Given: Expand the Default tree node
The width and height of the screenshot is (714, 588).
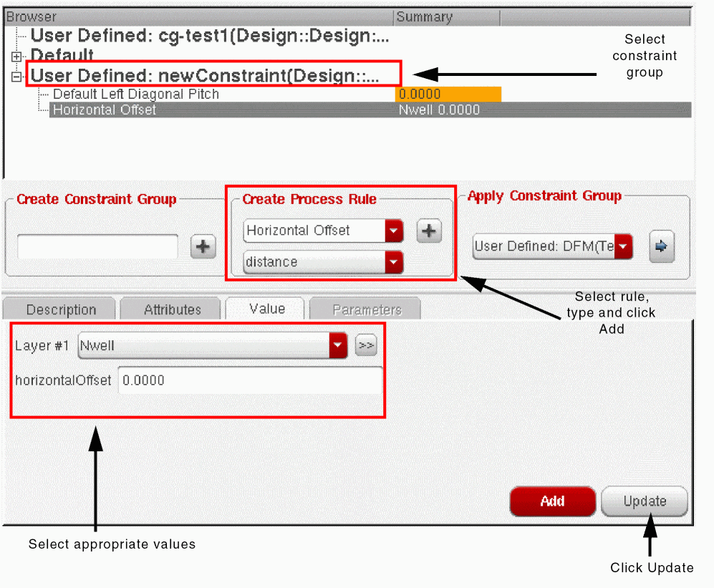Looking at the screenshot, I should click(x=16, y=56).
